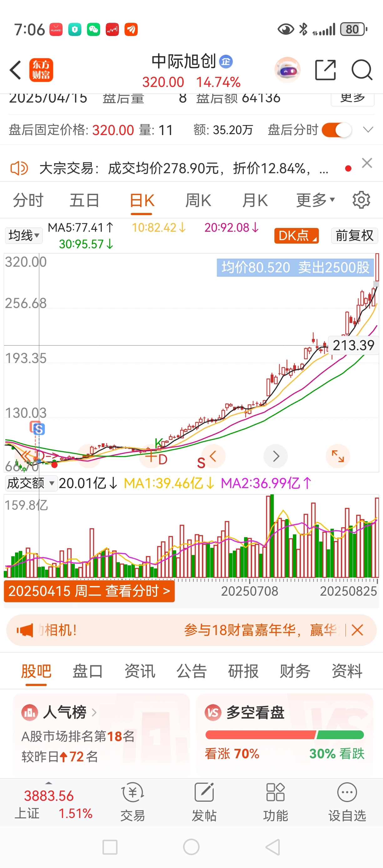This screenshot has height=868, width=383.
Task: Open the 功能 grid icon
Action: [x=275, y=793]
